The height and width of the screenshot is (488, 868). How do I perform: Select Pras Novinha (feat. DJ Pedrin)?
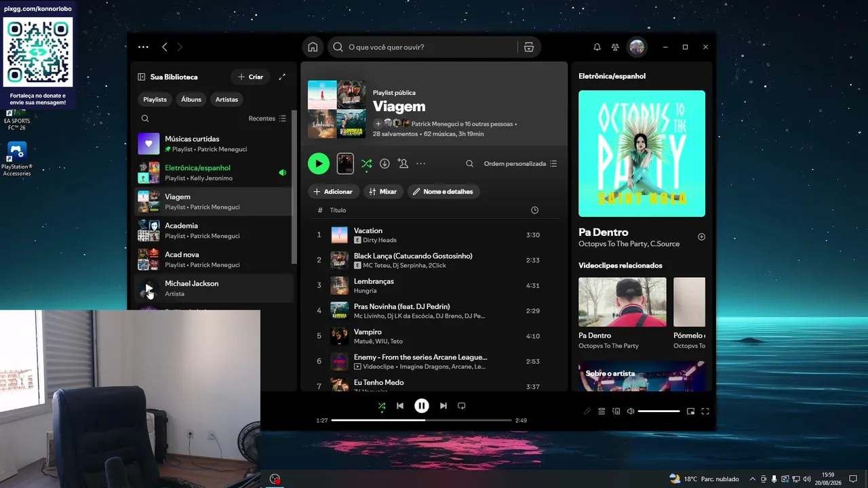coord(434,310)
